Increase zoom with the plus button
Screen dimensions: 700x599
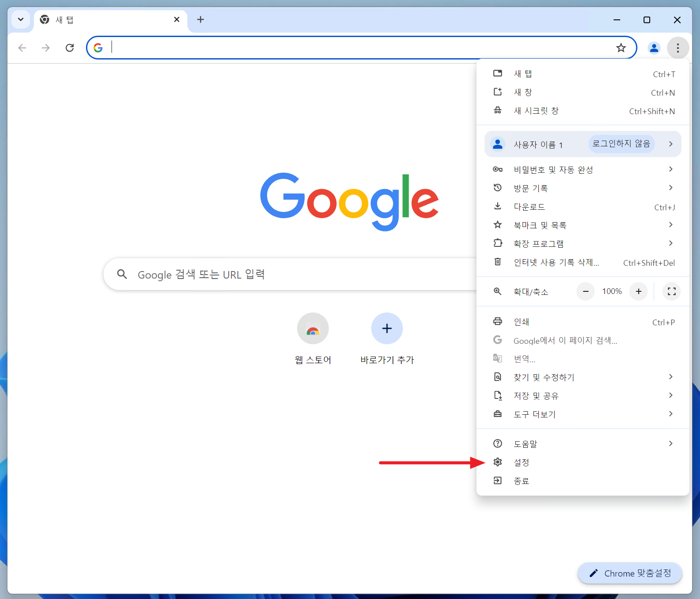point(639,291)
